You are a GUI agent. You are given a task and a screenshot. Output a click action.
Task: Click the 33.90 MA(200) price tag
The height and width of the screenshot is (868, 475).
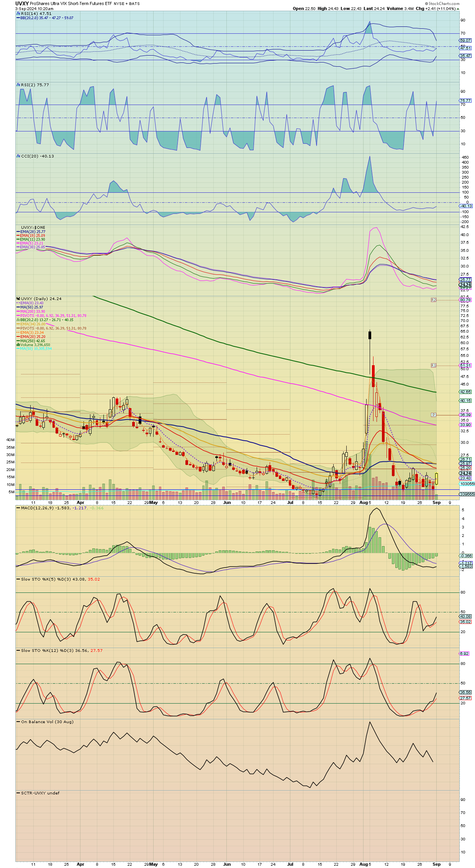[x=465, y=425]
